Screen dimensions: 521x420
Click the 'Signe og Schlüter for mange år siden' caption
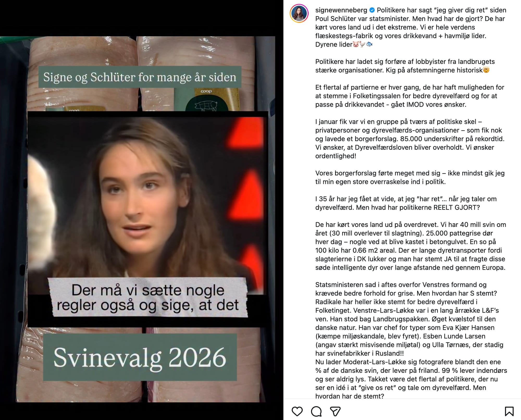pos(140,77)
